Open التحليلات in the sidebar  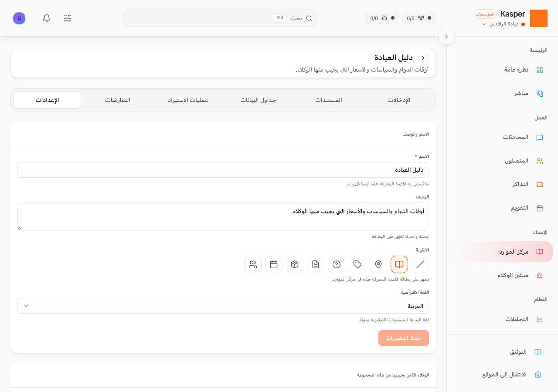click(503, 319)
